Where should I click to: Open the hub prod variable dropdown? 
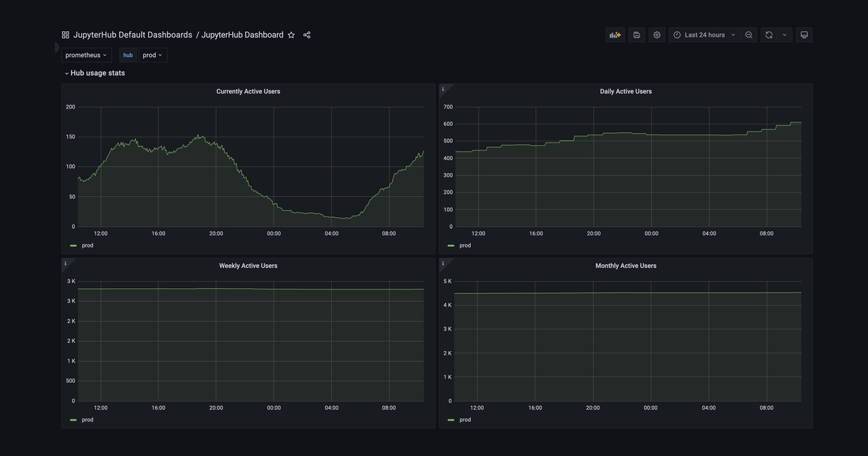click(x=153, y=55)
